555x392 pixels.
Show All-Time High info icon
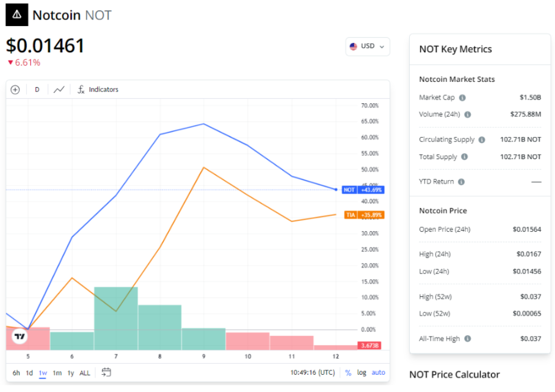468,339
